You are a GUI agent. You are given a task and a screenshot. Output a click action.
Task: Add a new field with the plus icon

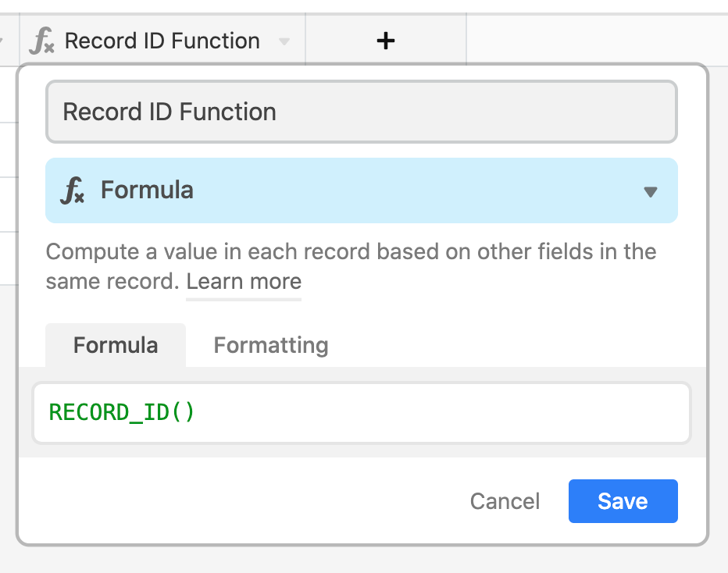[385, 41]
